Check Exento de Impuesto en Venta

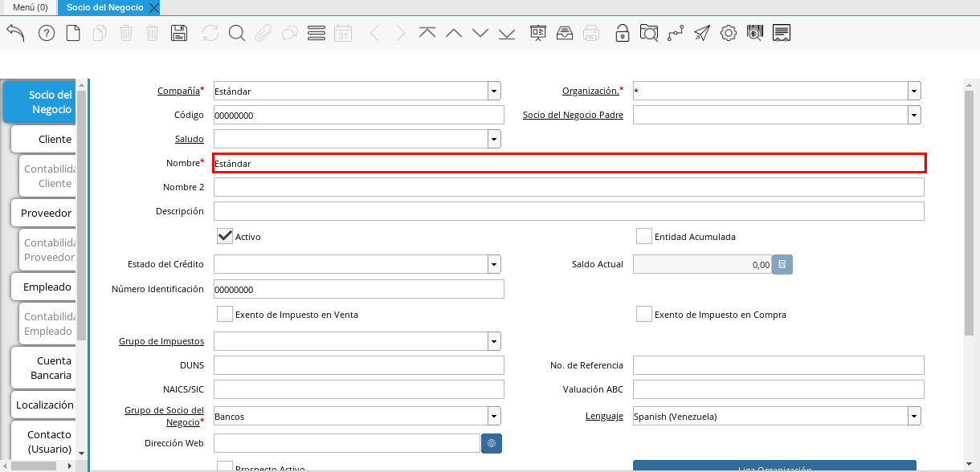pos(225,315)
